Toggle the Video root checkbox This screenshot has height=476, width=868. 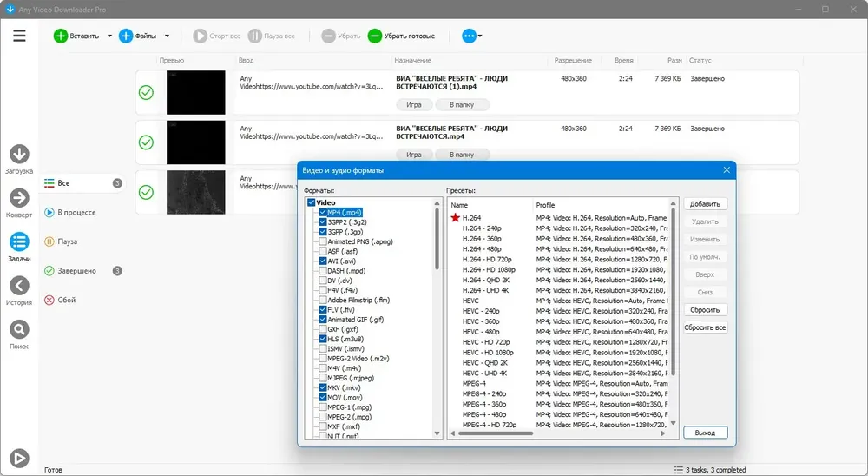[x=311, y=202]
